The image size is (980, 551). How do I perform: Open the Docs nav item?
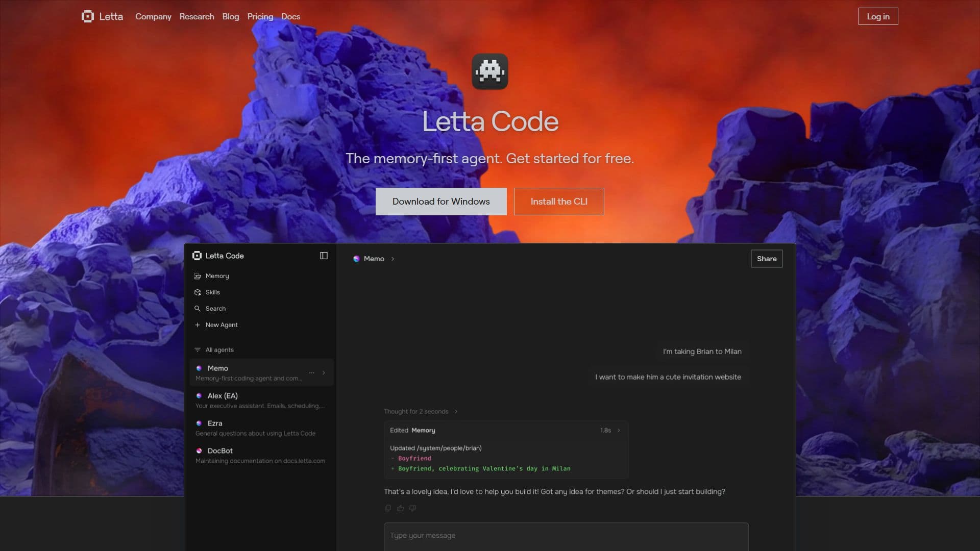291,16
